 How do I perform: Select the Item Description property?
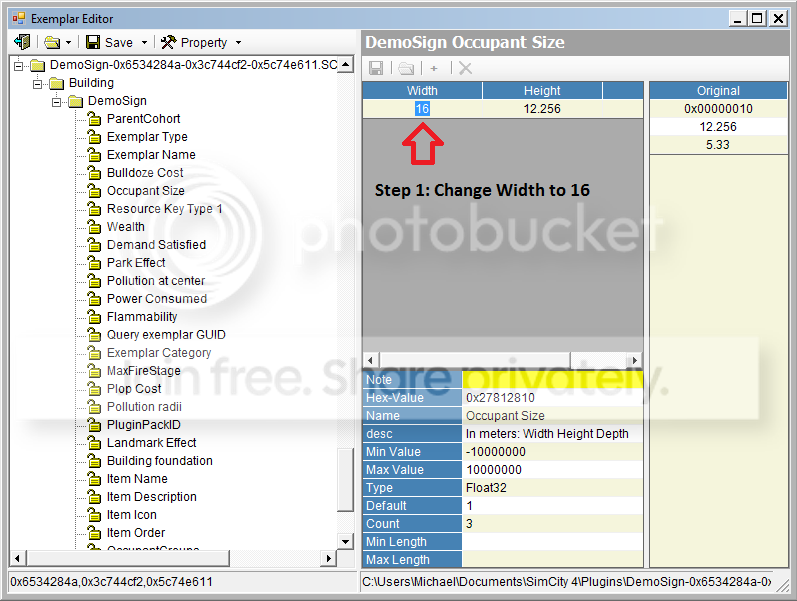click(x=151, y=497)
